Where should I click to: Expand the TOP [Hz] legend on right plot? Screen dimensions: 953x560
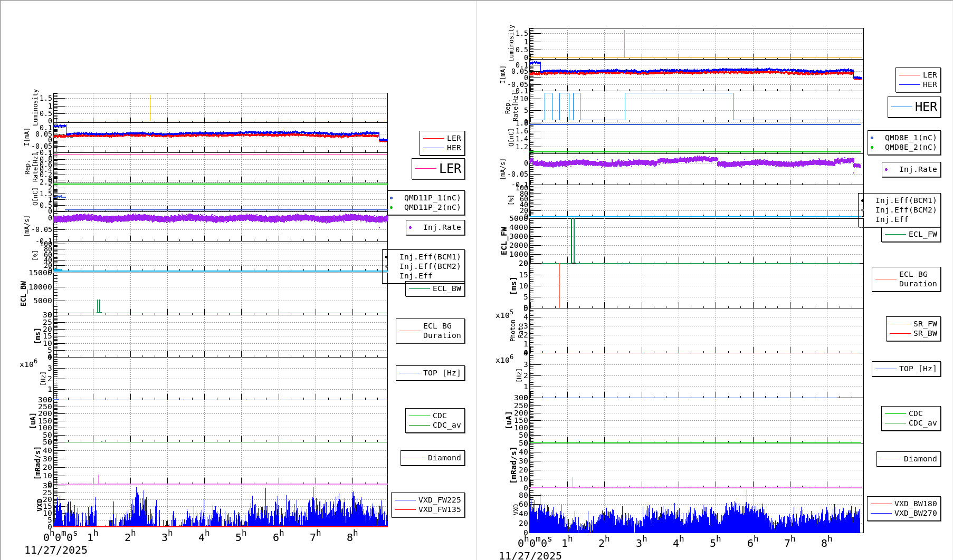pos(906,369)
